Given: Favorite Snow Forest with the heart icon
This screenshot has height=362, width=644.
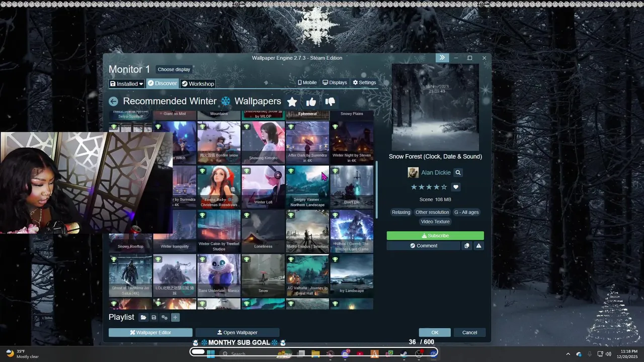Looking at the screenshot, I should click(456, 187).
